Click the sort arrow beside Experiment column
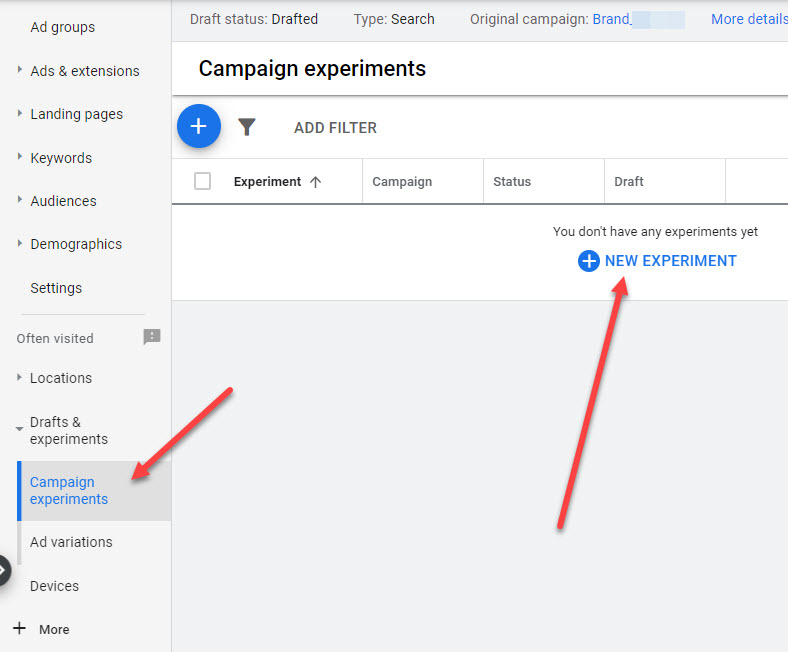Image resolution: width=788 pixels, height=652 pixels. (316, 182)
